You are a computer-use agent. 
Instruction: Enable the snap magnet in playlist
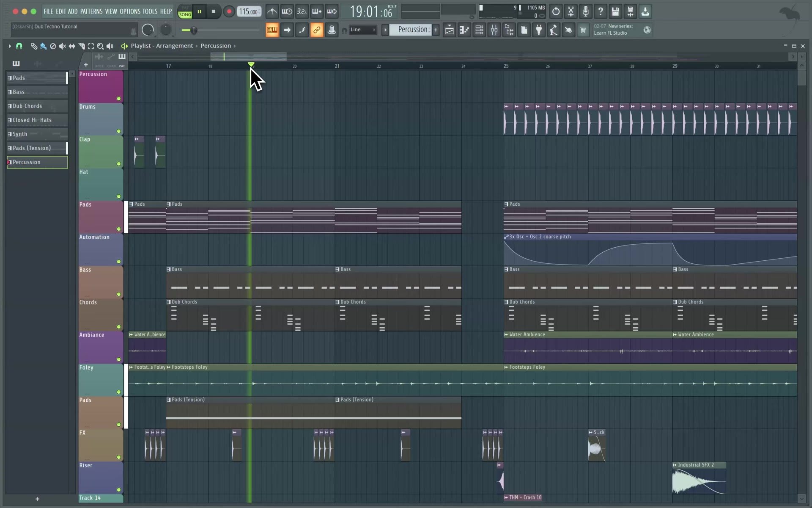[19, 46]
